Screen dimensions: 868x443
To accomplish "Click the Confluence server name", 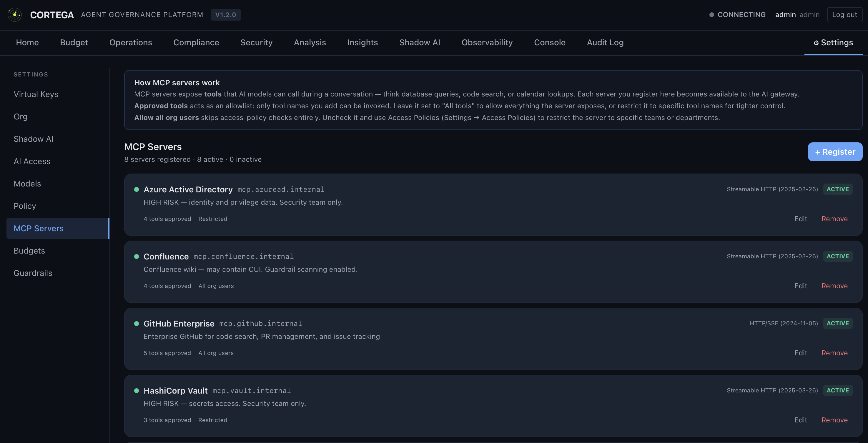I will click(x=166, y=257).
